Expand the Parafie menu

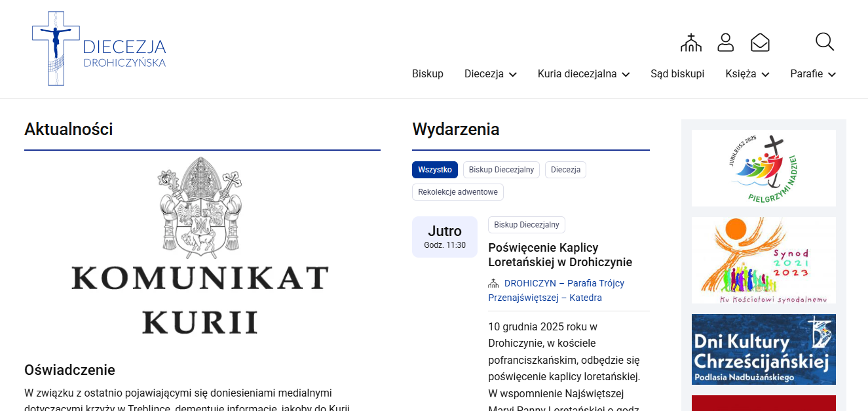[813, 74]
